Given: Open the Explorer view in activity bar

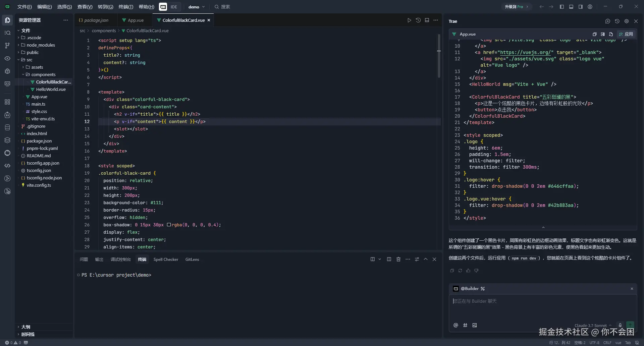Looking at the screenshot, I should pyautogui.click(x=7, y=20).
